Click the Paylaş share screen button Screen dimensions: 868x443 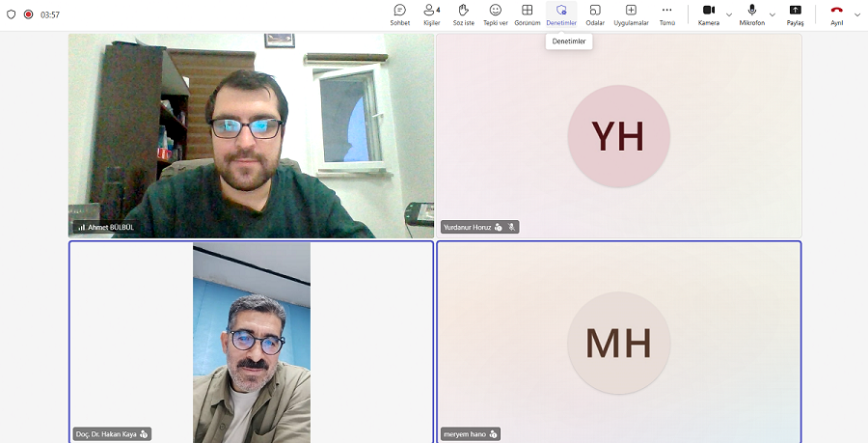[x=795, y=14]
